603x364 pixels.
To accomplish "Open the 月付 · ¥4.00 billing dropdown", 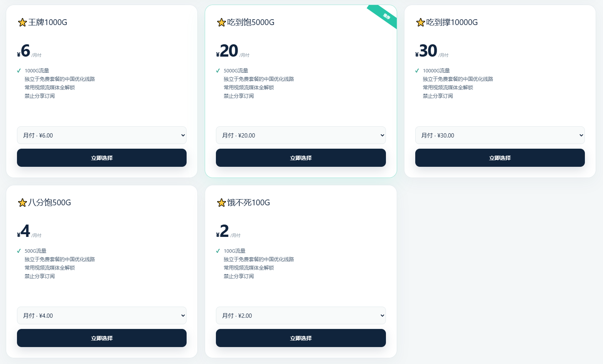I will point(102,315).
